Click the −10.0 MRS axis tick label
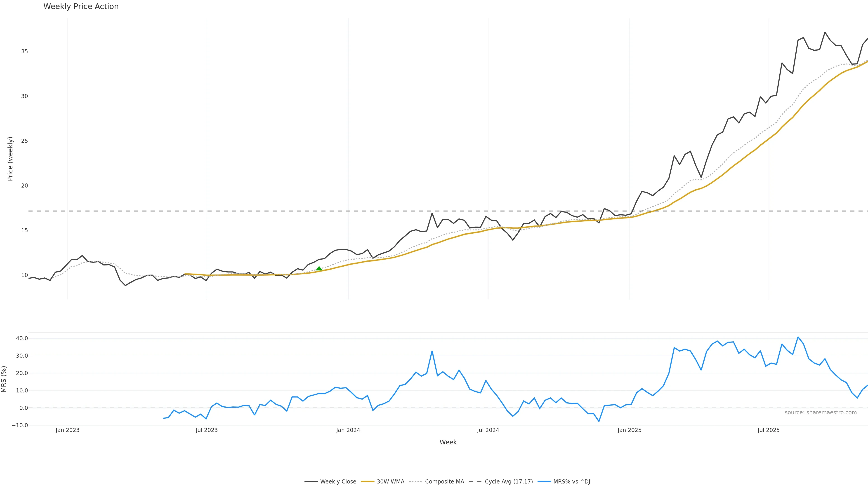The height and width of the screenshot is (488, 868). click(x=20, y=425)
